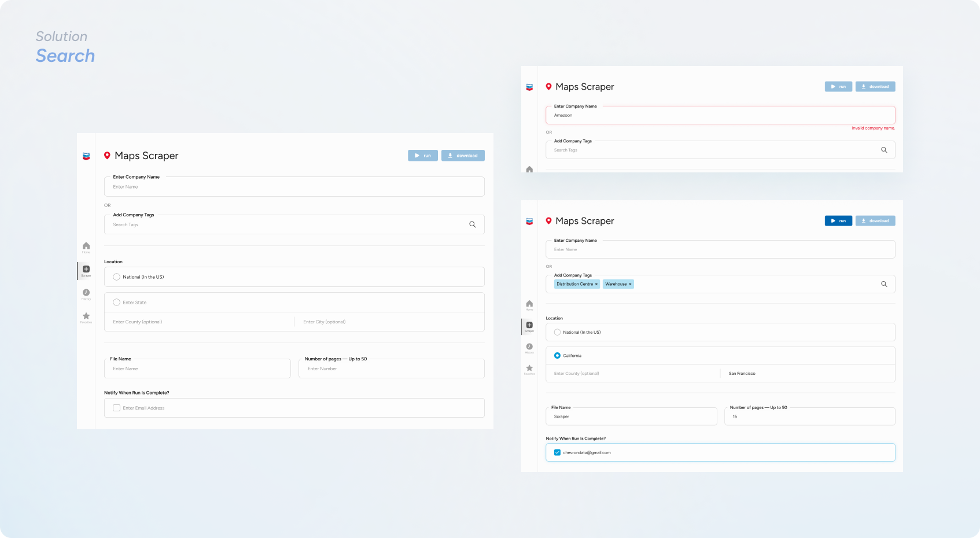Click the number of pages field showing 15

(809, 417)
